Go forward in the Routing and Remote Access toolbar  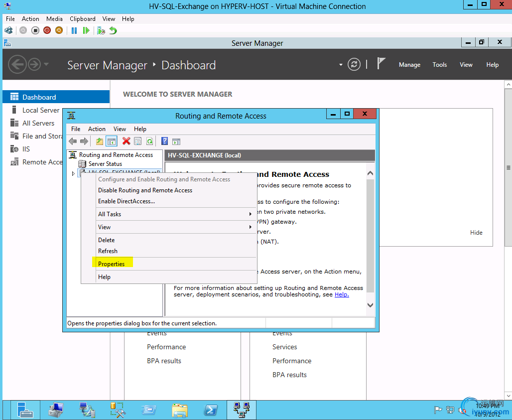pyautogui.click(x=84, y=141)
